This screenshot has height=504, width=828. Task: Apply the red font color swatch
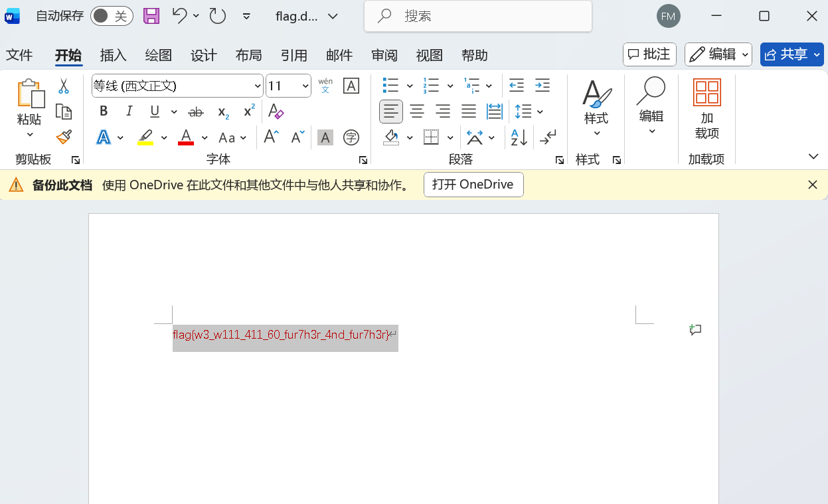pyautogui.click(x=186, y=137)
